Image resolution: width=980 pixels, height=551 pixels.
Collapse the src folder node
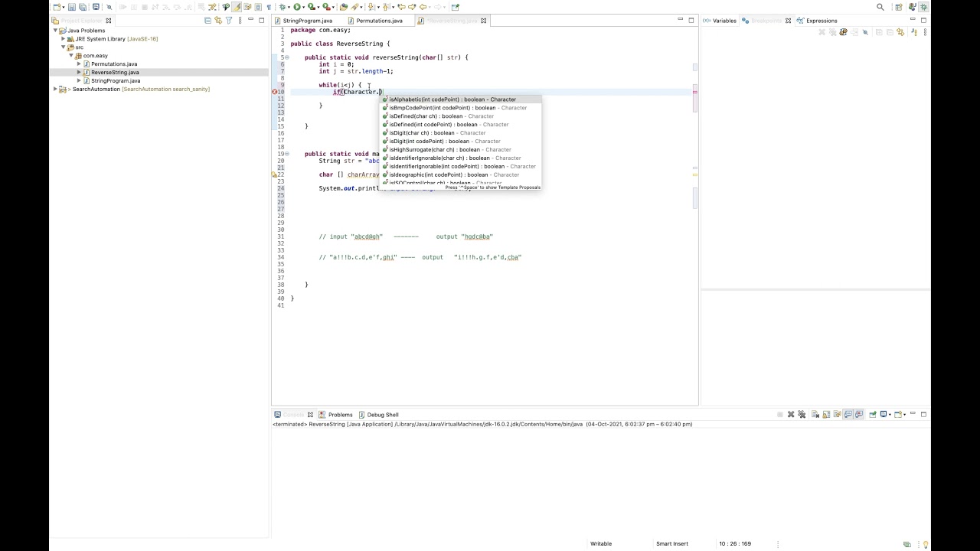[63, 47]
